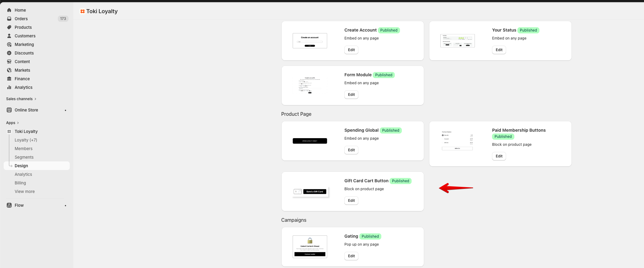Image resolution: width=644 pixels, height=268 pixels.
Task: Expand the Sales channels section
Action: click(x=35, y=99)
